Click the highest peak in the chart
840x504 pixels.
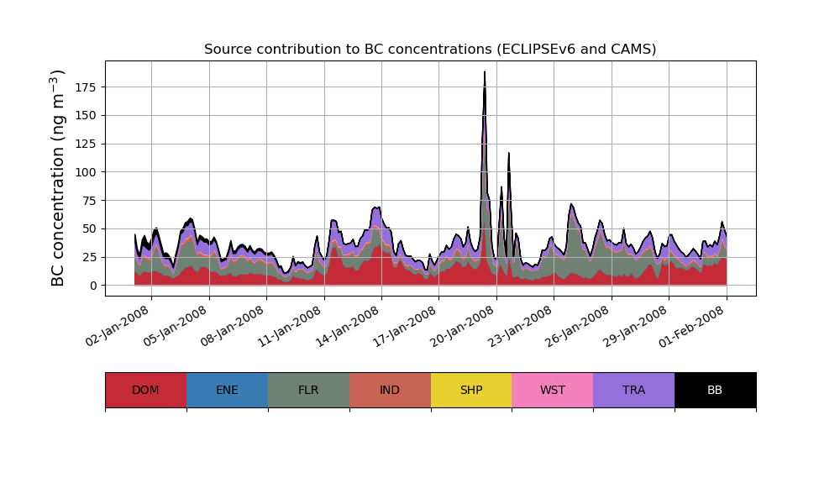(485, 73)
